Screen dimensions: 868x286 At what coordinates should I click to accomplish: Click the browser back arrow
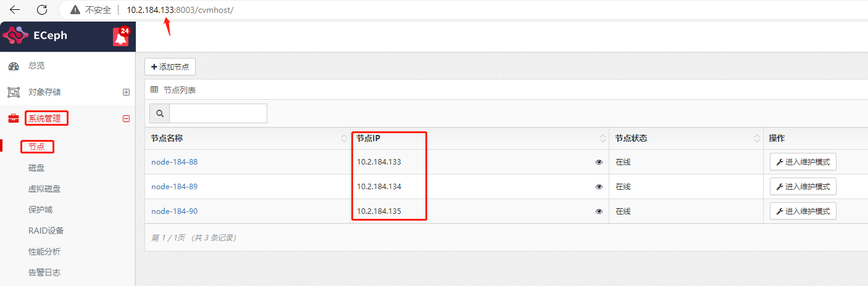coord(15,10)
